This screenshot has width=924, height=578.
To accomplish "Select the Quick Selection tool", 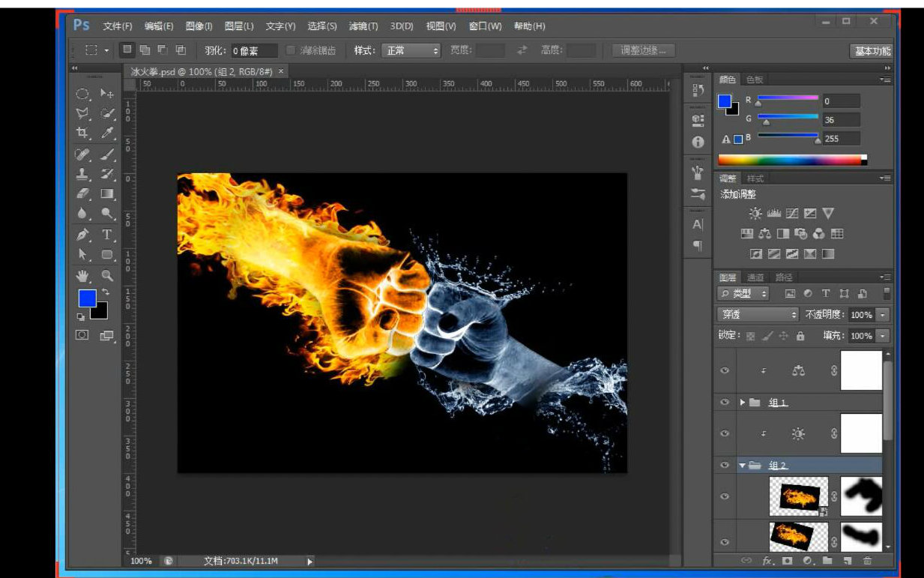I will 107,113.
